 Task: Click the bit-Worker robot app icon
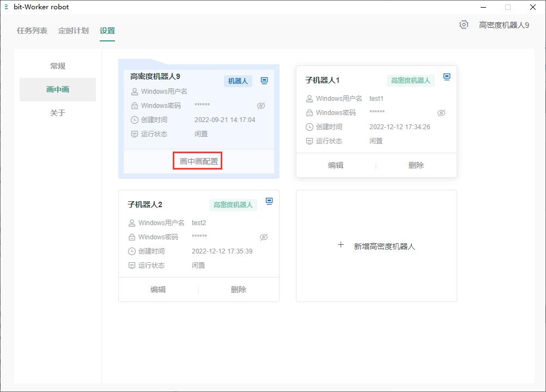coord(6,7)
